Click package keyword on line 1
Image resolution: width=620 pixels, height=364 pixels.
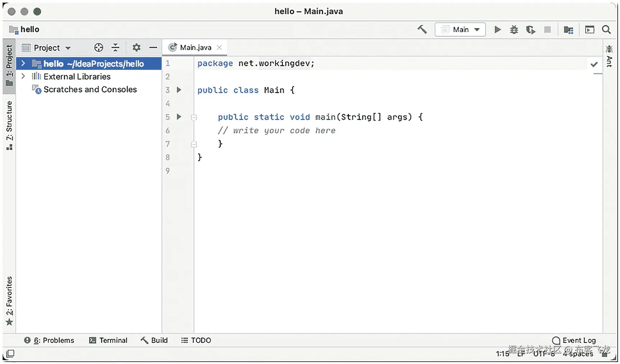[215, 63]
